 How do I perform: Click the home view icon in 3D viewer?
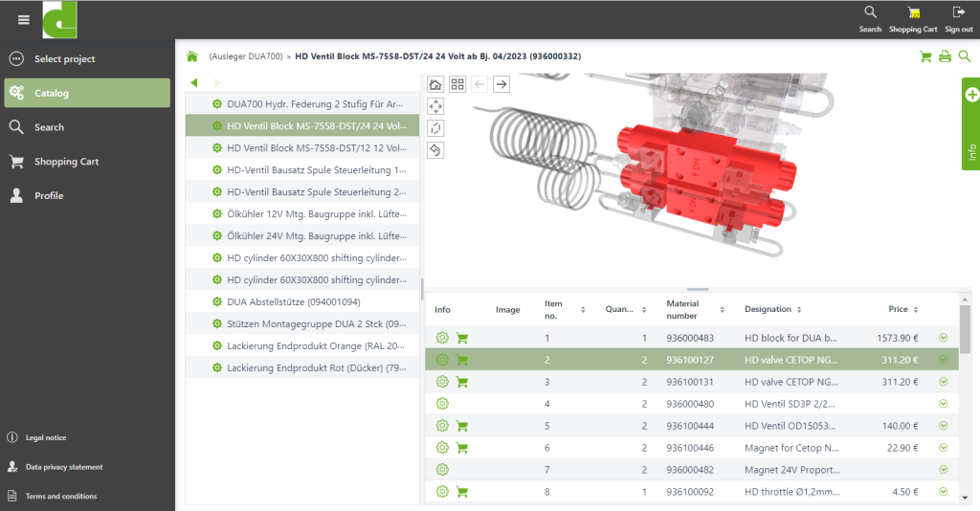coord(435,84)
